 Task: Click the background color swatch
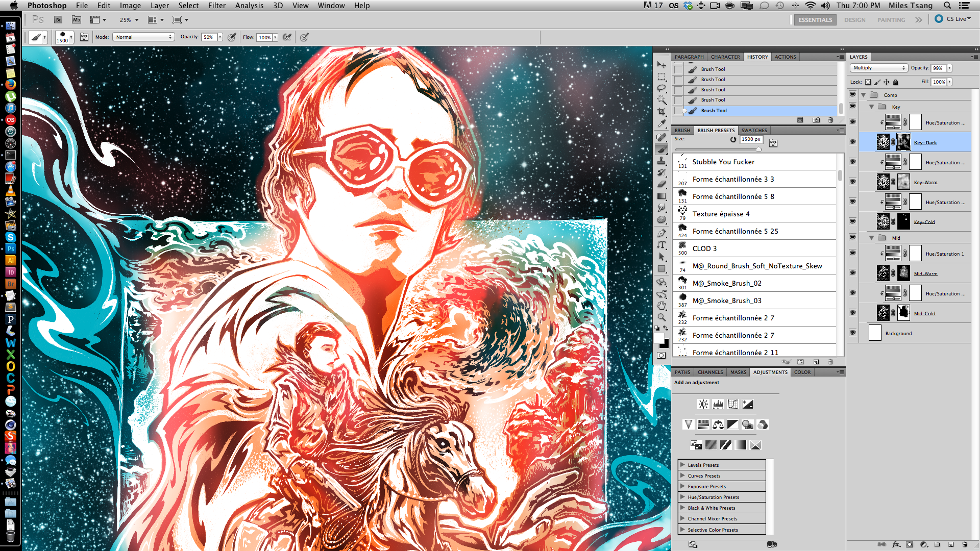tap(665, 344)
